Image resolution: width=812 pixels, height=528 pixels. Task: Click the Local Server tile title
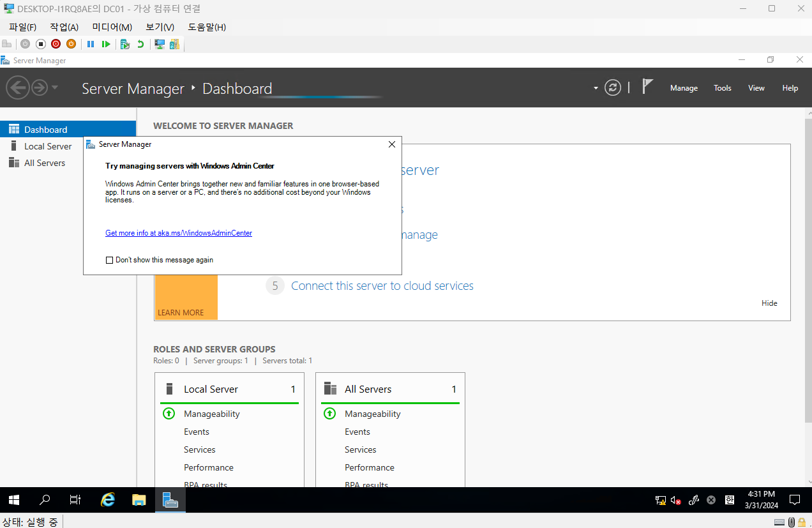[211, 389]
